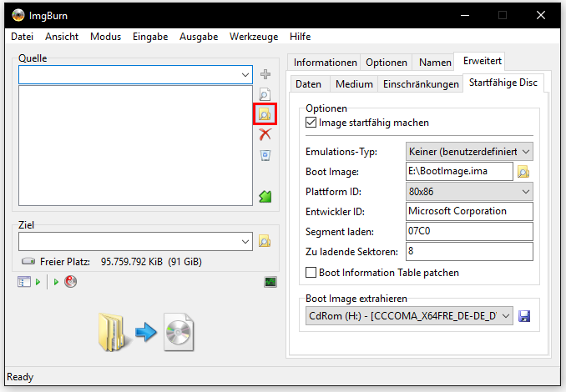Click the second green play arrow
The height and width of the screenshot is (392, 566).
56,282
